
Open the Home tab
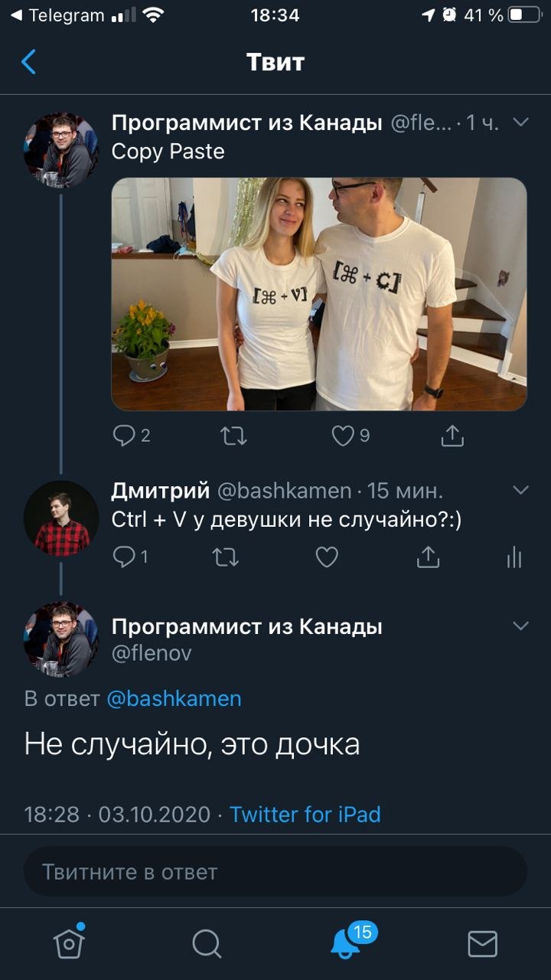[69, 943]
